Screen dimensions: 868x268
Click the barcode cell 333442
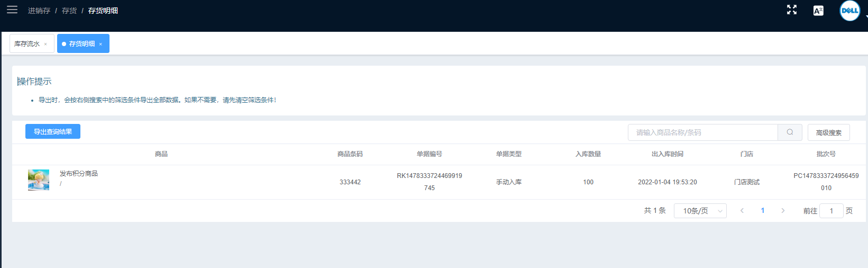pyautogui.click(x=350, y=182)
